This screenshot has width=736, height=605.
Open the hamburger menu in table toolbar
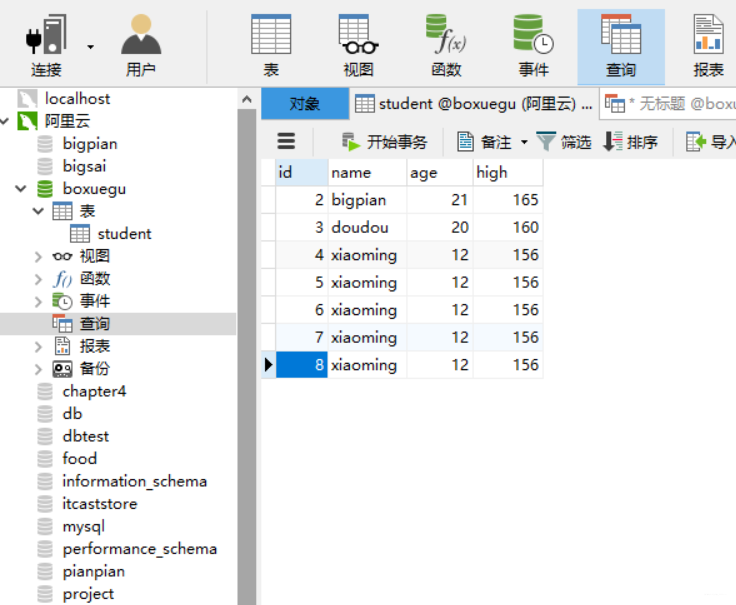pyautogui.click(x=286, y=141)
